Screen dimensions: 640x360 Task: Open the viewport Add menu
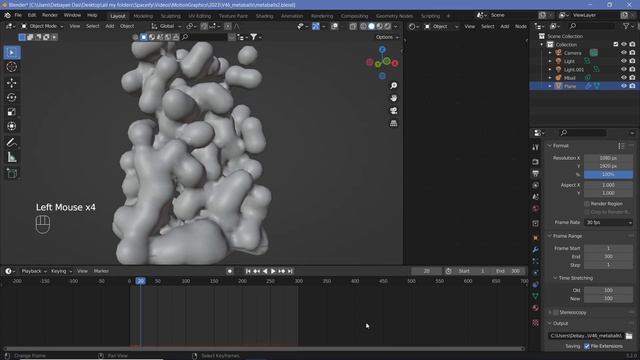pos(110,26)
